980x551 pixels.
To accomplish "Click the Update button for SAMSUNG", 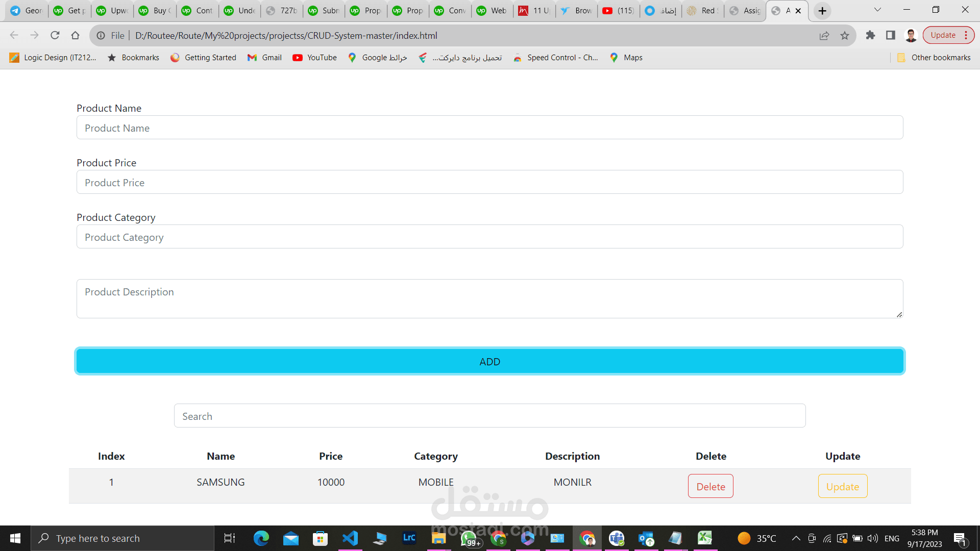I will pos(842,486).
